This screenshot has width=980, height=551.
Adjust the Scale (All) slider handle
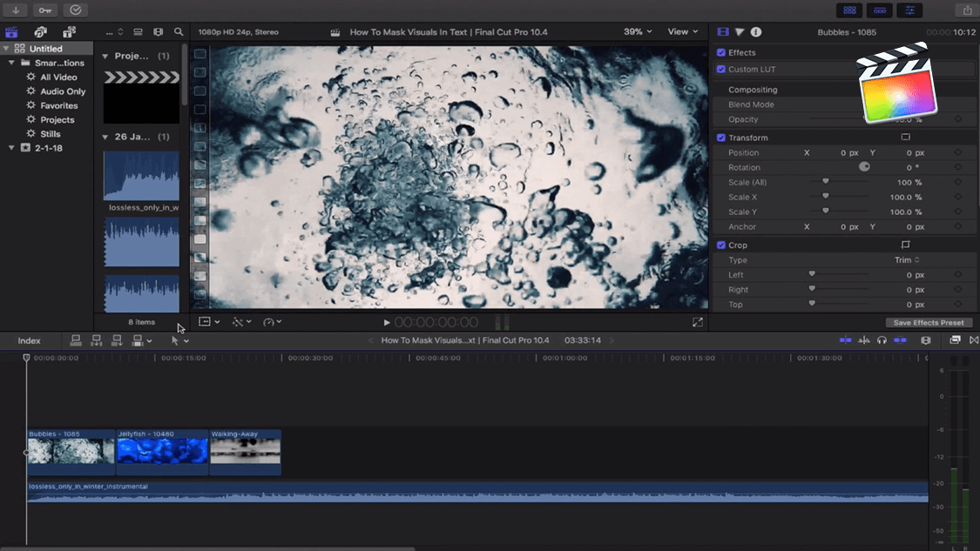[826, 182]
